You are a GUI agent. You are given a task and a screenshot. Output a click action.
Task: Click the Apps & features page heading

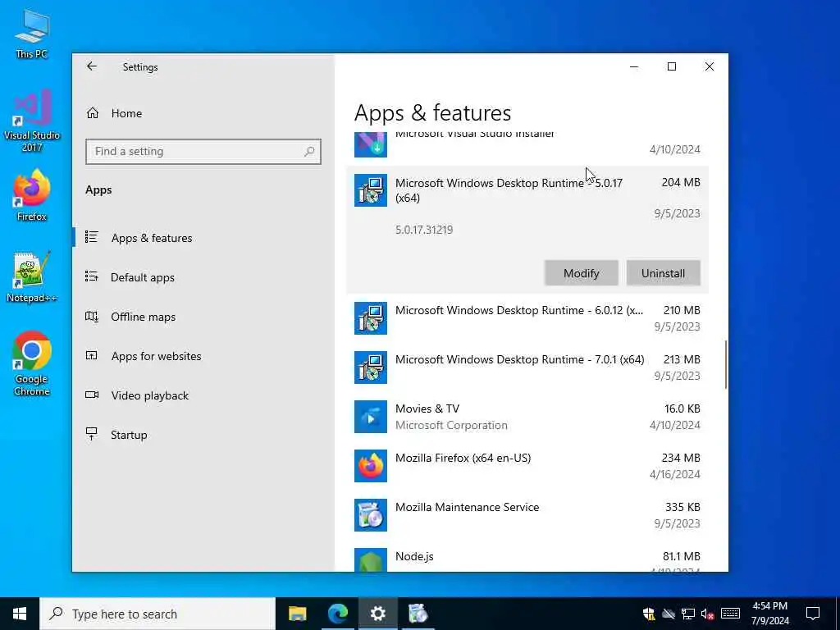(x=433, y=113)
